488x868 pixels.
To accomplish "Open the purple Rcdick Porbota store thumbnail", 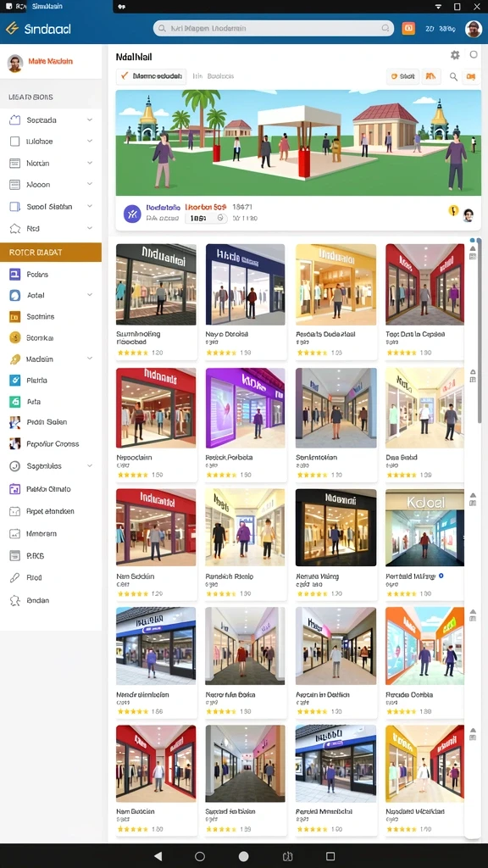I will click(245, 408).
